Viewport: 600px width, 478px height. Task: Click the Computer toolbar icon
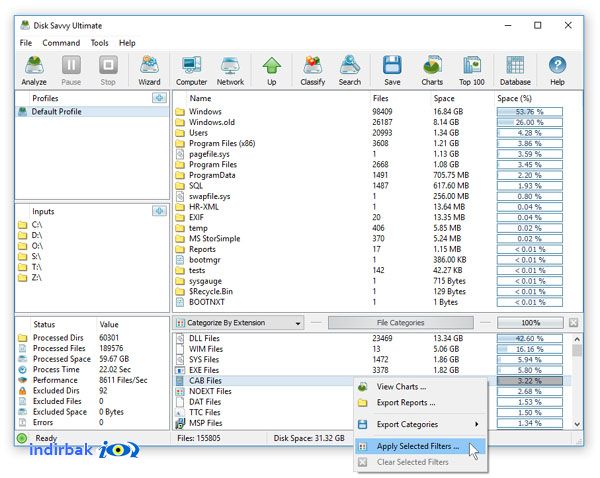(191, 71)
